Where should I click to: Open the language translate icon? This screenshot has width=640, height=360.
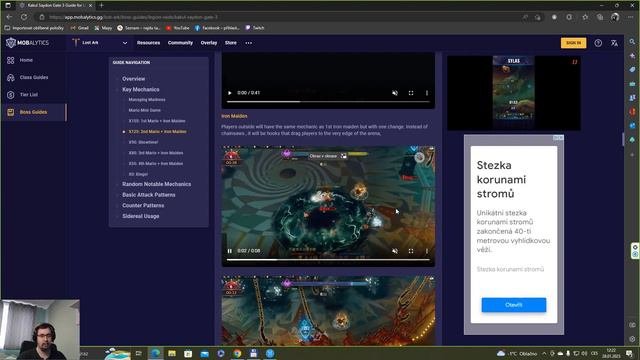pos(614,43)
